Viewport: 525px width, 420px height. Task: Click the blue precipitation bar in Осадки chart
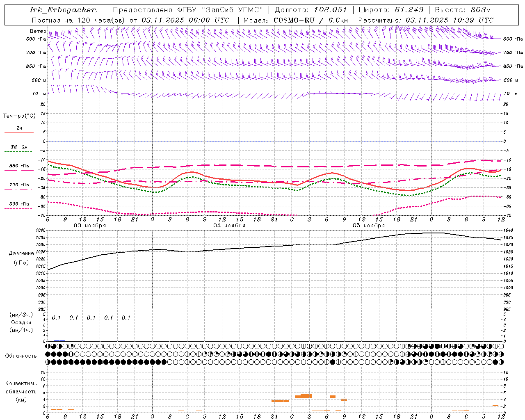(x=59, y=341)
